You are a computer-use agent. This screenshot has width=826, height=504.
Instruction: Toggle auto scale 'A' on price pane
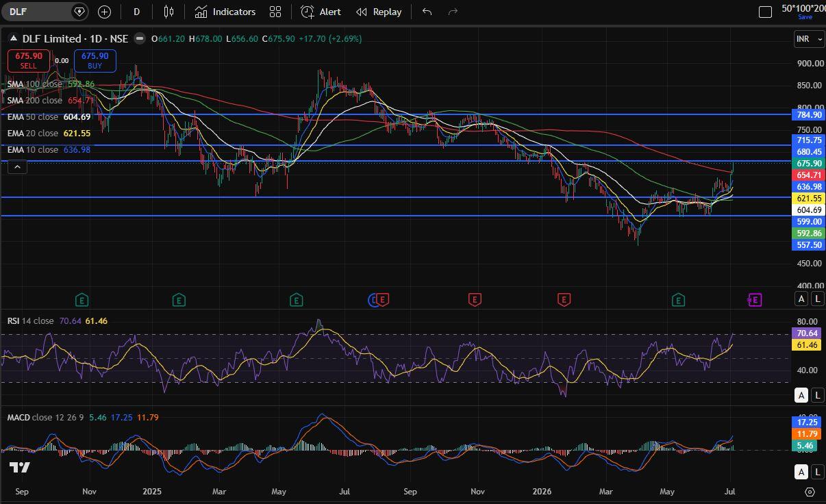point(801,298)
